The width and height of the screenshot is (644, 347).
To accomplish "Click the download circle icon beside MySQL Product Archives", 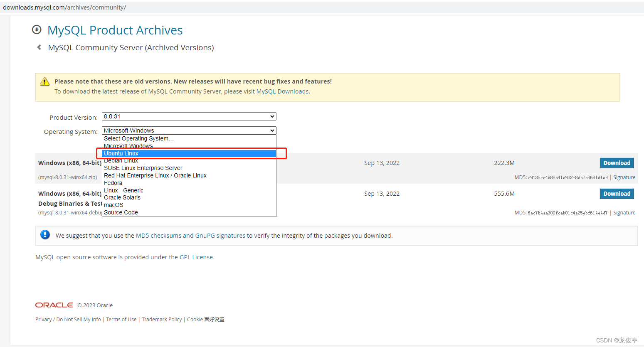I will point(37,30).
